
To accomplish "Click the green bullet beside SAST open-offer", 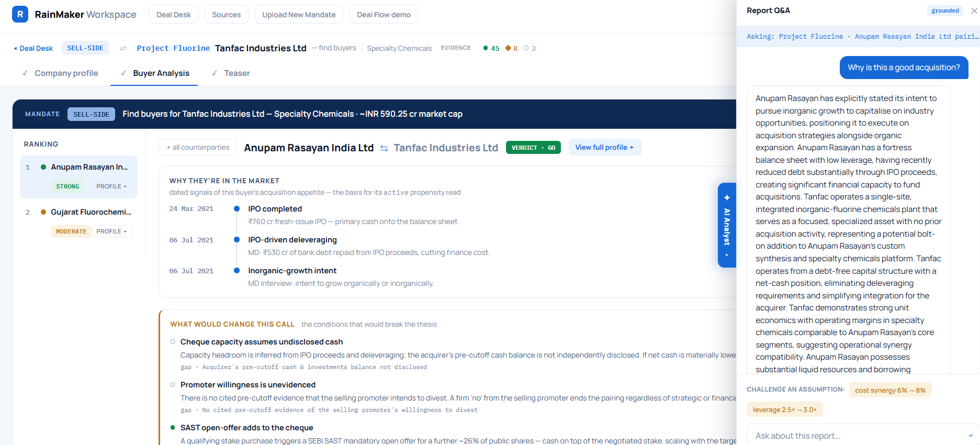I will pos(173,428).
